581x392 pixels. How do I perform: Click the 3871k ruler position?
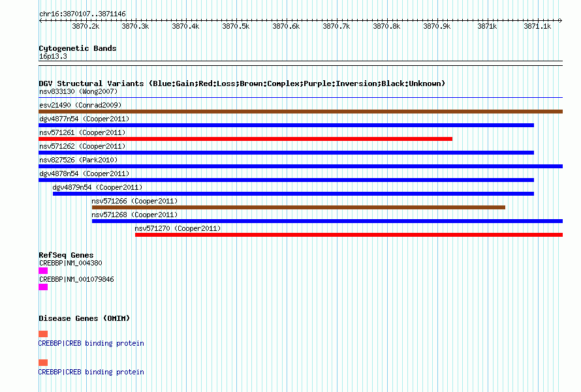click(x=487, y=26)
